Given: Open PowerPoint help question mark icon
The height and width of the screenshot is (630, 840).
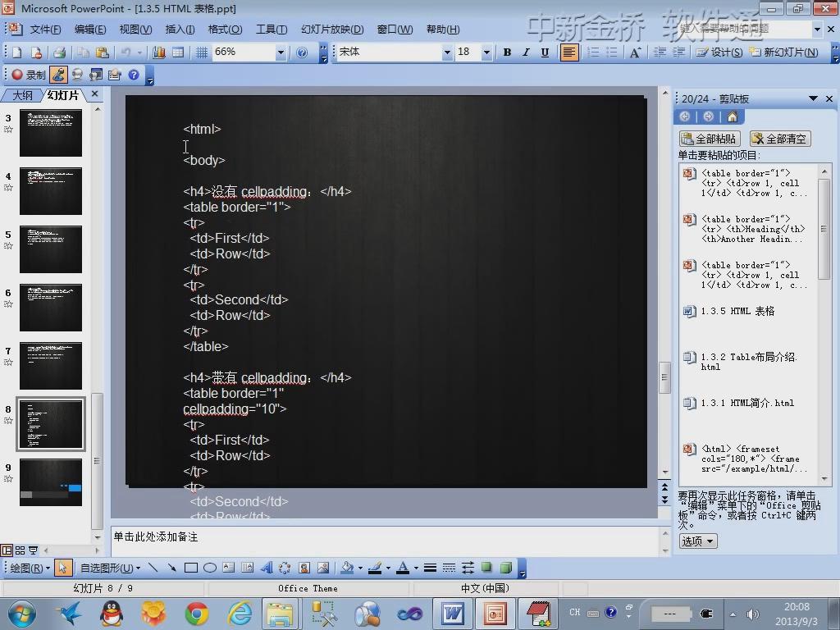Looking at the screenshot, I should click(x=302, y=52).
